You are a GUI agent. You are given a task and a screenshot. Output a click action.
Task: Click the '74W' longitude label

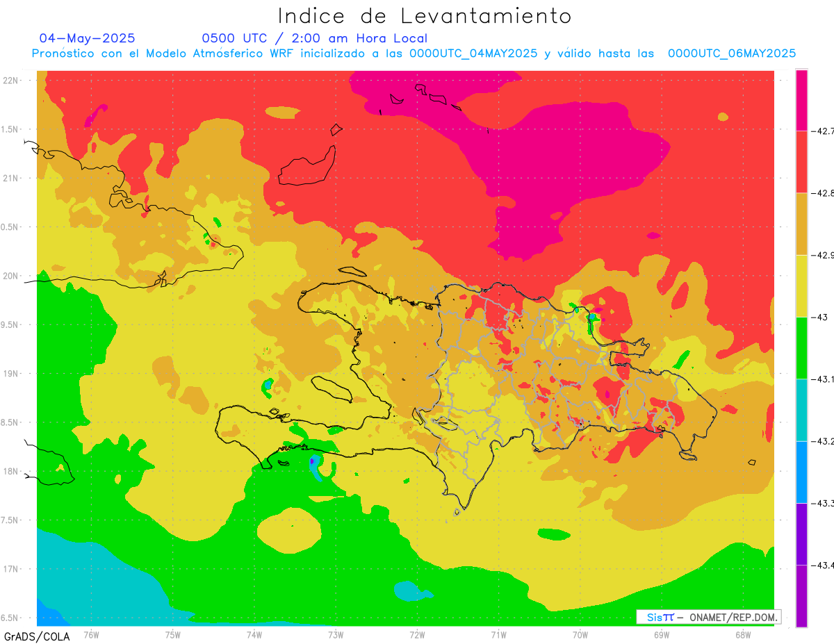coord(254,634)
